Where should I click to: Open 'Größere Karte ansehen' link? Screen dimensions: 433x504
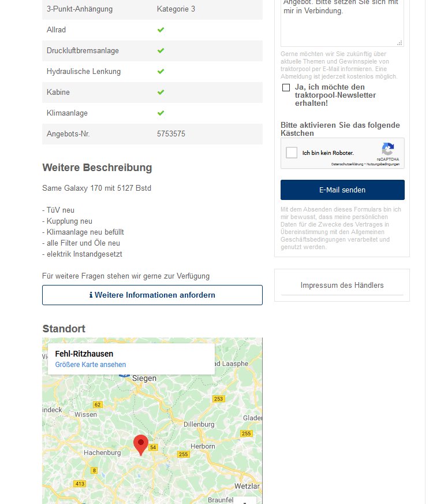pyautogui.click(x=91, y=365)
